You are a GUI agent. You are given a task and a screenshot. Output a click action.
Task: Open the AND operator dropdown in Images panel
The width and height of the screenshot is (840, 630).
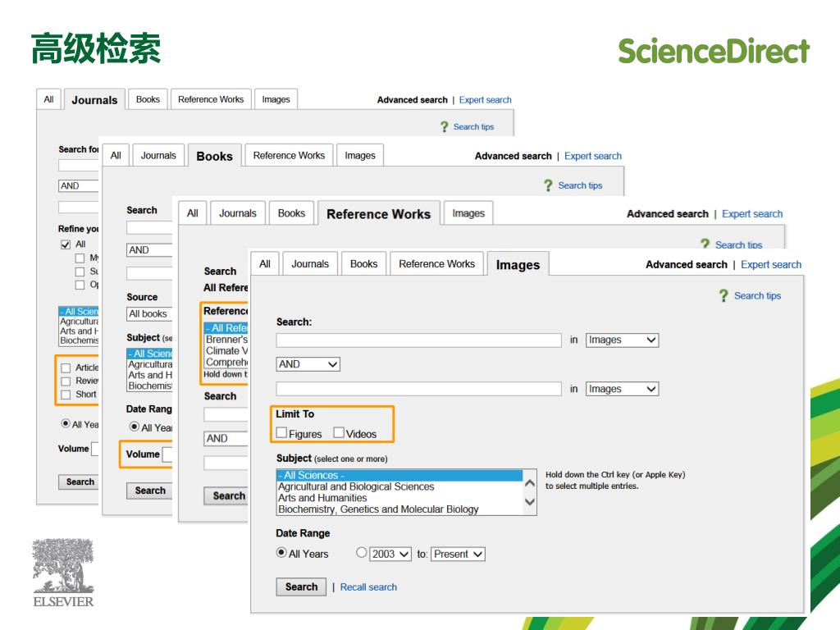[308, 364]
